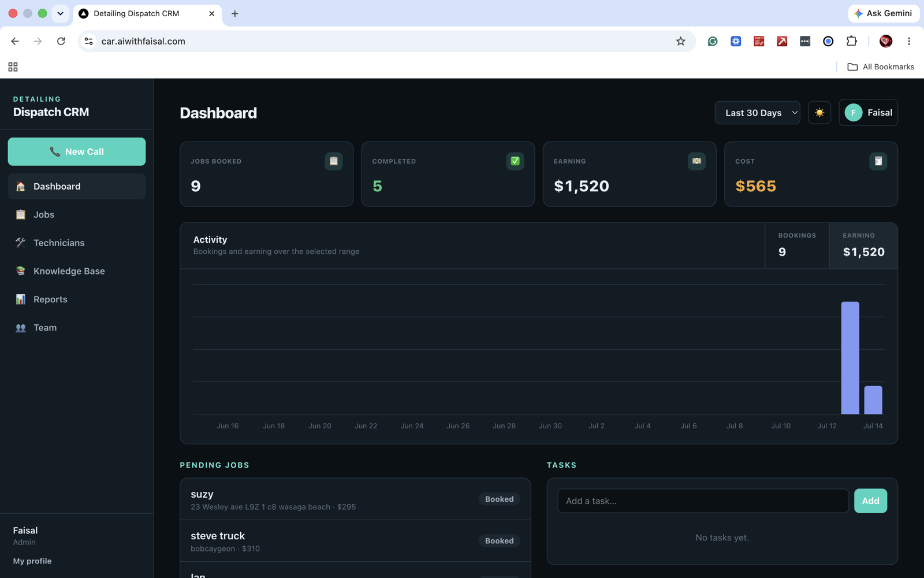The width and height of the screenshot is (924, 578).
Task: Click the site information icon in address bar
Action: [x=88, y=41]
